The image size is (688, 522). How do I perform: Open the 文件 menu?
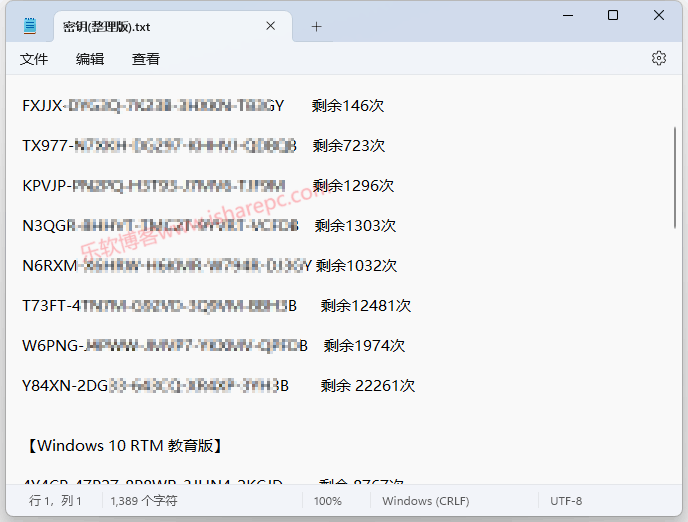[x=34, y=59]
